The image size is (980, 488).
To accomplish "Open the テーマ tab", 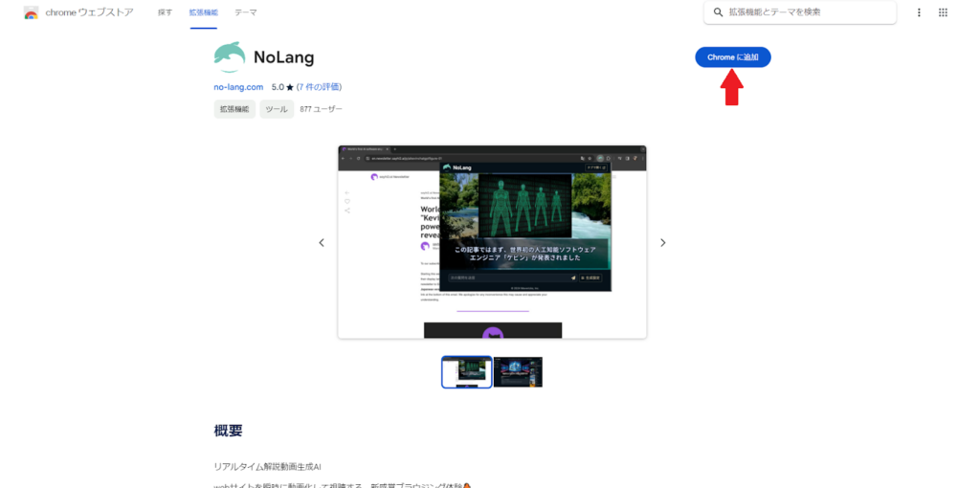I will point(246,12).
